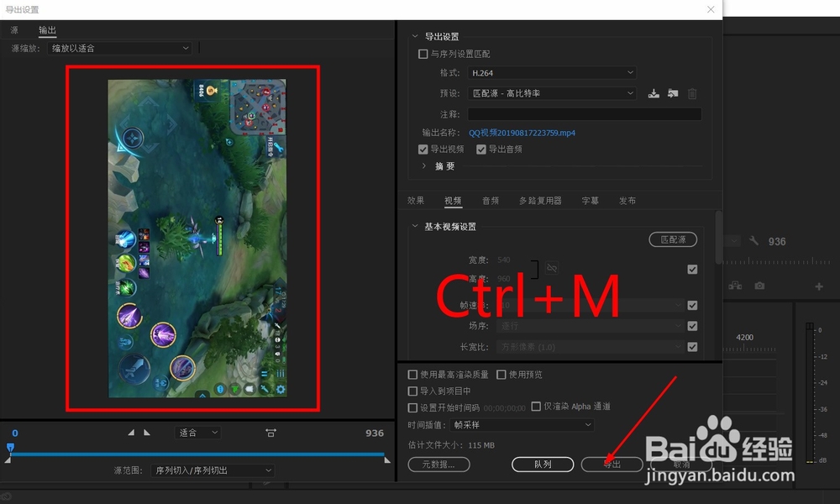Switch to the Effects tab
Image resolution: width=840 pixels, height=504 pixels.
[416, 200]
